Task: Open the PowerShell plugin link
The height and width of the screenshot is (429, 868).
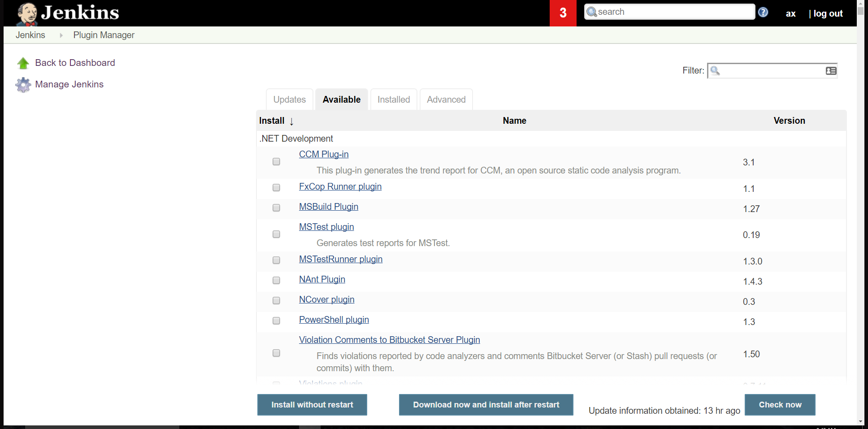Action: coord(334,320)
